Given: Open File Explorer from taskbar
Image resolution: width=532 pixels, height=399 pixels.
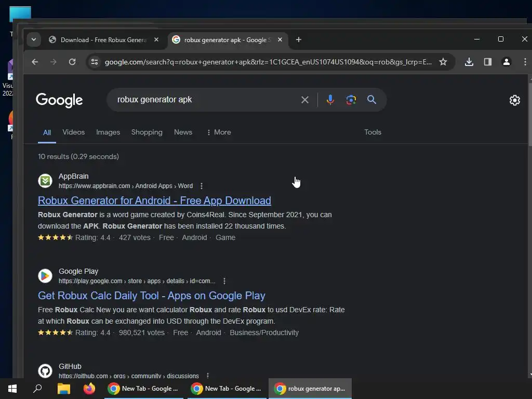Looking at the screenshot, I should [x=63, y=389].
